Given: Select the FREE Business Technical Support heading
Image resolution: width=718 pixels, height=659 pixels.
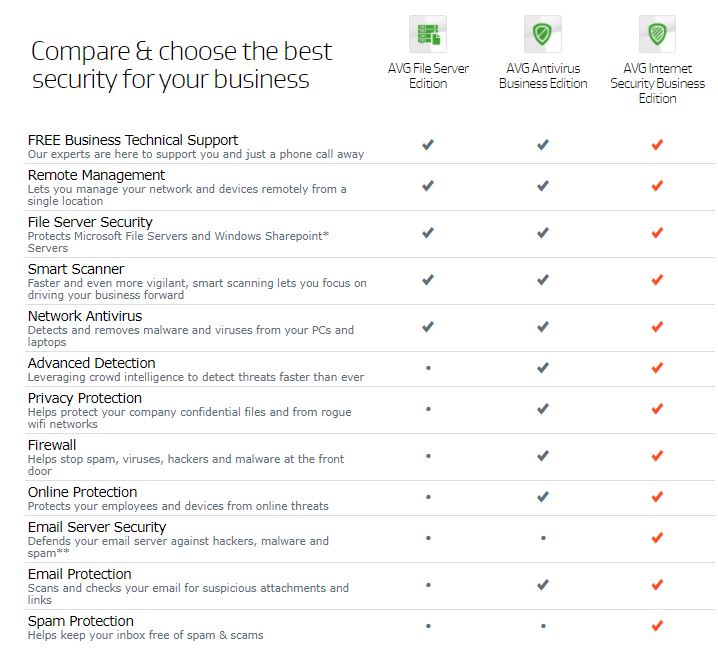Looking at the screenshot, I should tap(133, 140).
